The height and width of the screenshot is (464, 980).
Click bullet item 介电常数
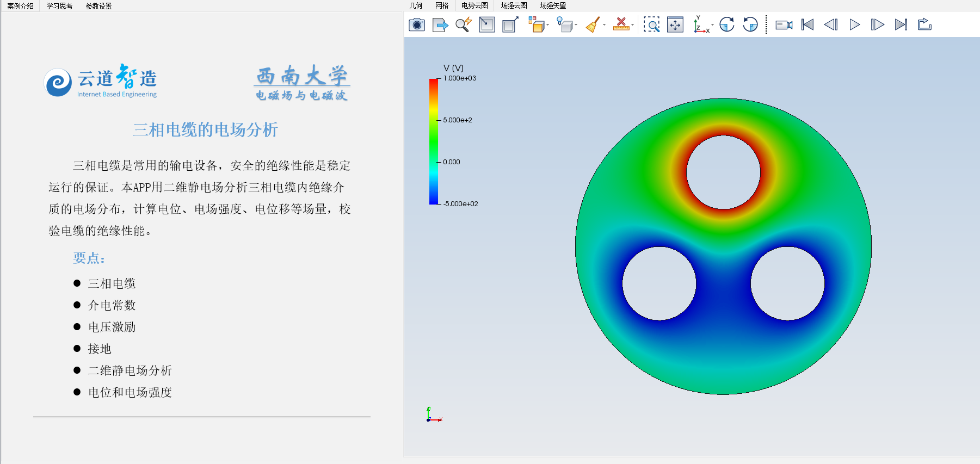pos(112,305)
